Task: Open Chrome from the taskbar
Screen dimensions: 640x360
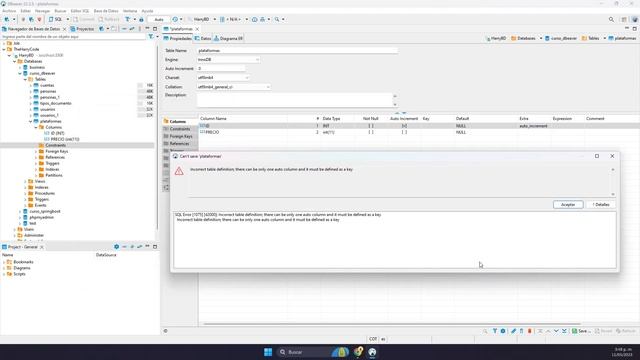Action: point(358,352)
